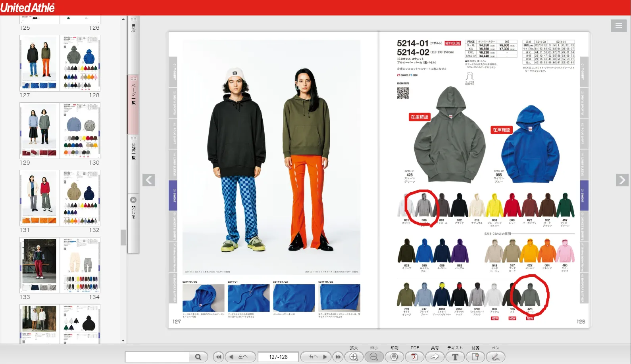Open page 130 thumbnail in sidebar
Viewport: 631px width, 364px height.
coord(80,130)
